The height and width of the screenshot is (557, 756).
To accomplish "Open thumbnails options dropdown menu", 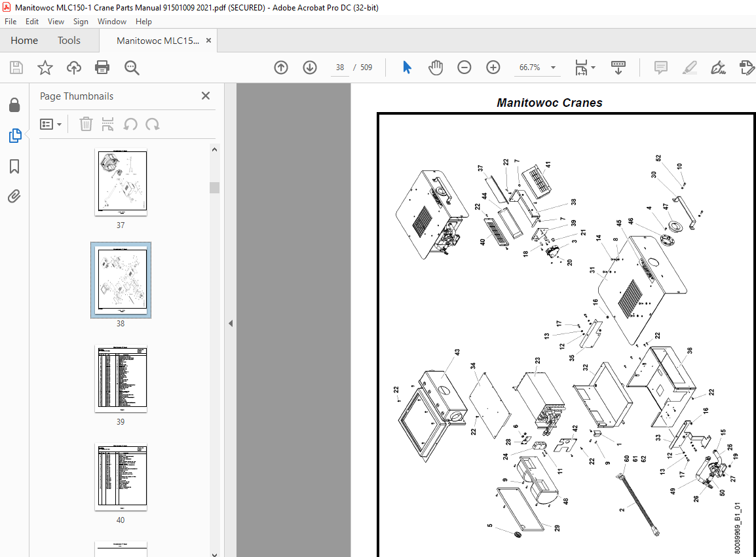I will click(50, 125).
